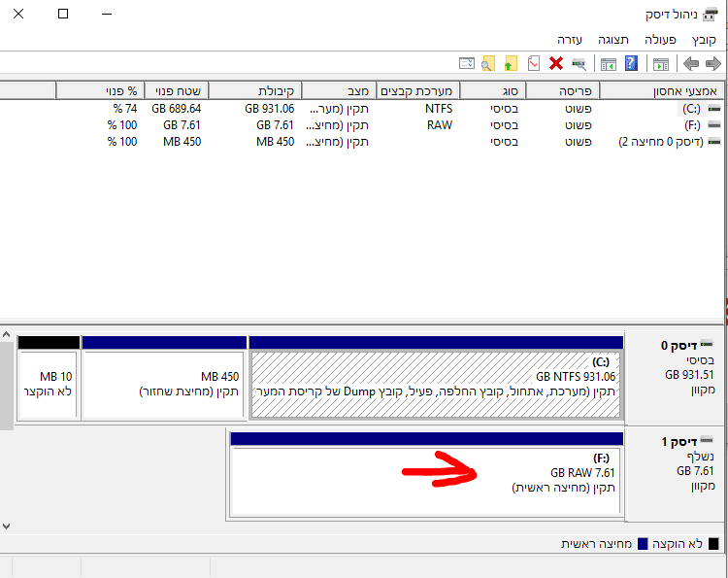This screenshot has height=578, width=728.
Task: Open the תצוגה menu
Action: pyautogui.click(x=613, y=40)
